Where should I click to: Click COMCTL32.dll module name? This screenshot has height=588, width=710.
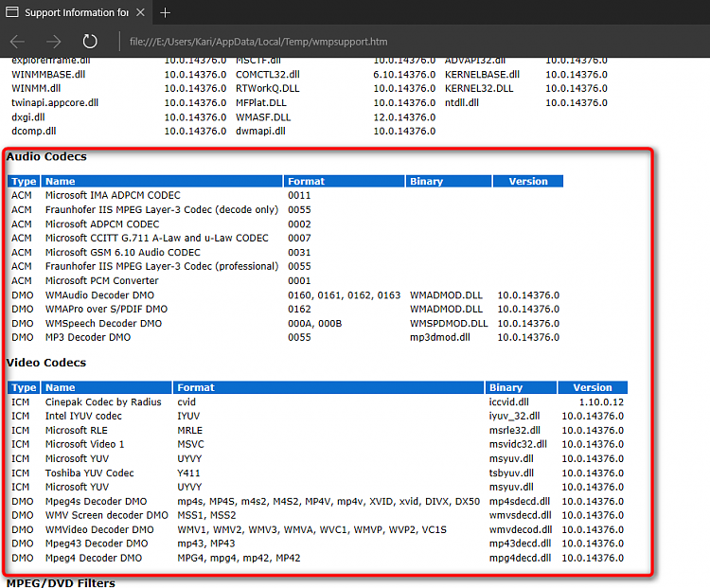(x=268, y=74)
